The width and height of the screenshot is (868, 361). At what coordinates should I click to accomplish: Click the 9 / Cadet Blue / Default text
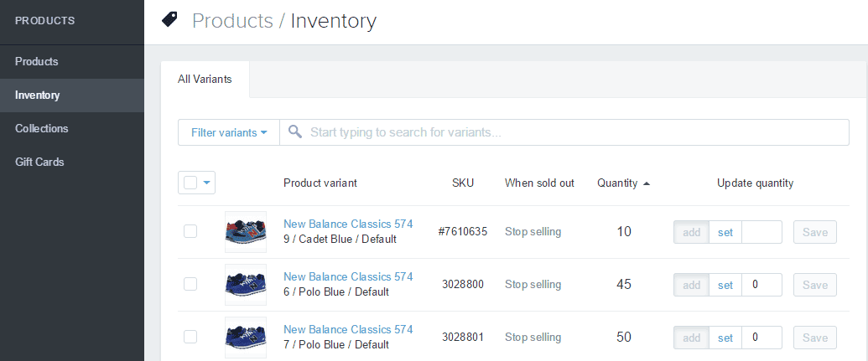tap(340, 240)
